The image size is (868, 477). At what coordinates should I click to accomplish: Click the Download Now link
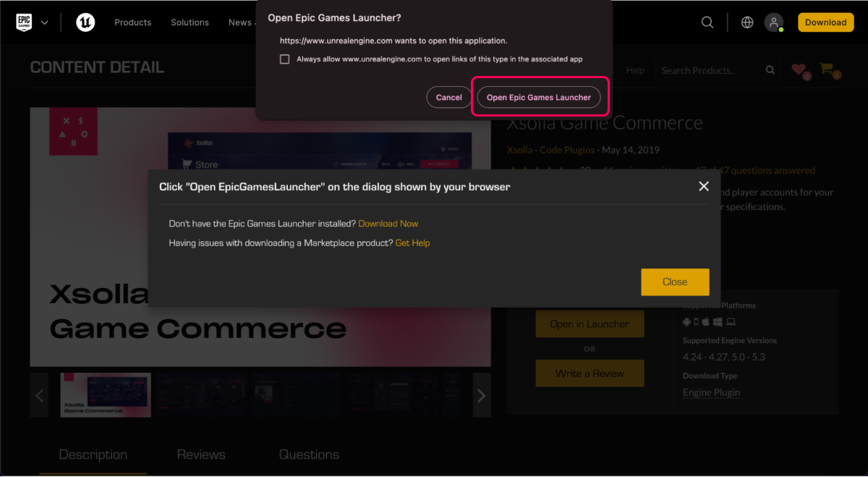pyautogui.click(x=388, y=224)
